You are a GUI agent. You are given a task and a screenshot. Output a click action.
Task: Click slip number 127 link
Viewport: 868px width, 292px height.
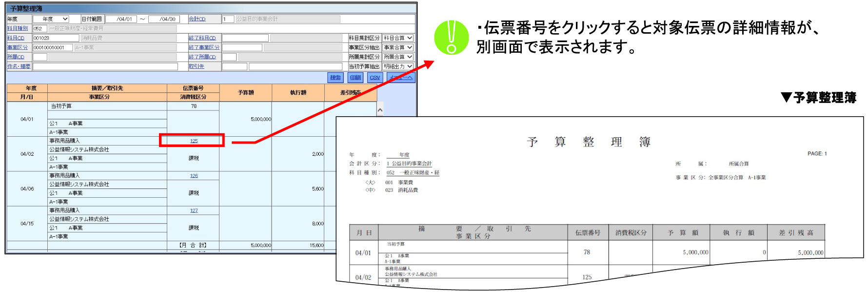(x=194, y=211)
